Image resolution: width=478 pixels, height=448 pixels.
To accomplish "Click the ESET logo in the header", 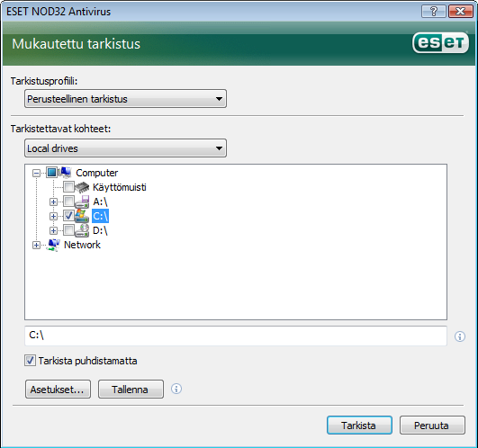I will click(x=440, y=42).
